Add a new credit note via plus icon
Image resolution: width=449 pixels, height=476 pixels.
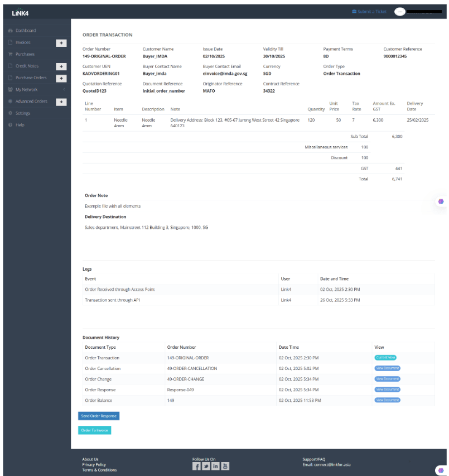click(x=61, y=66)
